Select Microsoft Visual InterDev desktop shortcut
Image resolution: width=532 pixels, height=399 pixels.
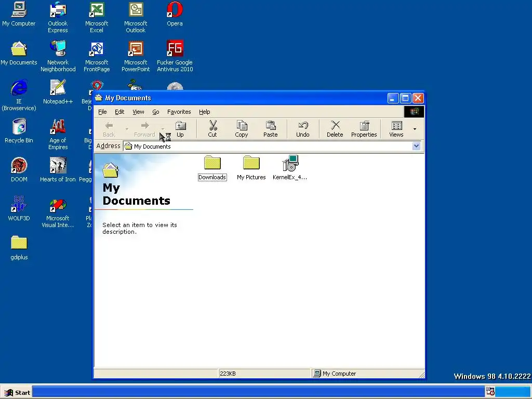tap(58, 212)
